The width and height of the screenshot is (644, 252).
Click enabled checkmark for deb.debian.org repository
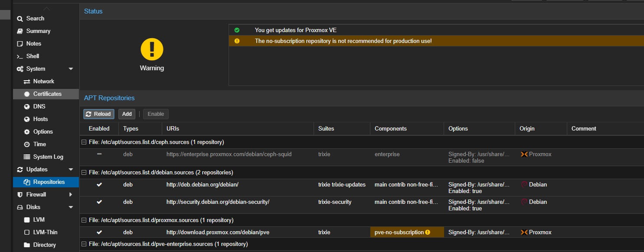pyautogui.click(x=99, y=184)
